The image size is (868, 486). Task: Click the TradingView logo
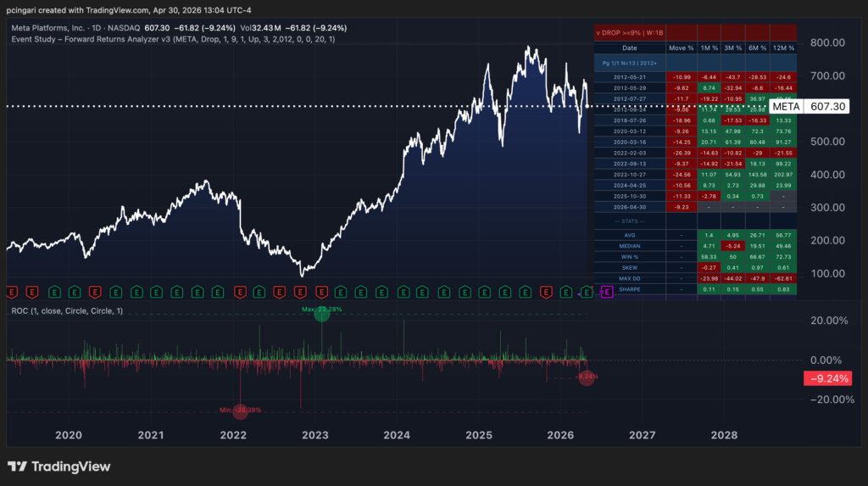(x=58, y=466)
